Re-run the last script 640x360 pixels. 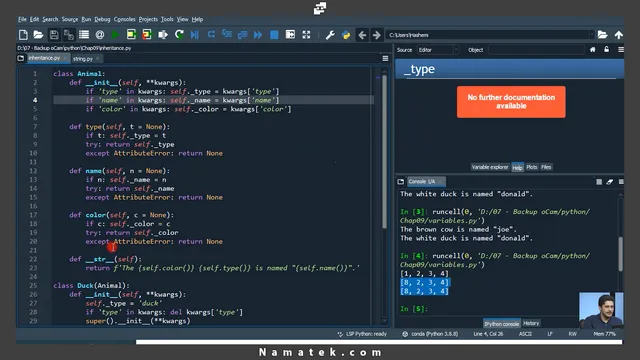click(179, 35)
